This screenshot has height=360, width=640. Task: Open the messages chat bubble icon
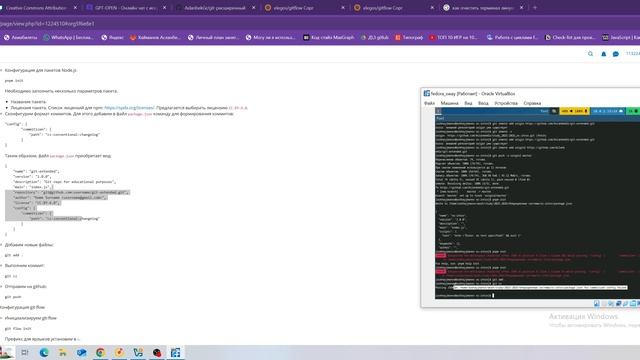[616, 54]
